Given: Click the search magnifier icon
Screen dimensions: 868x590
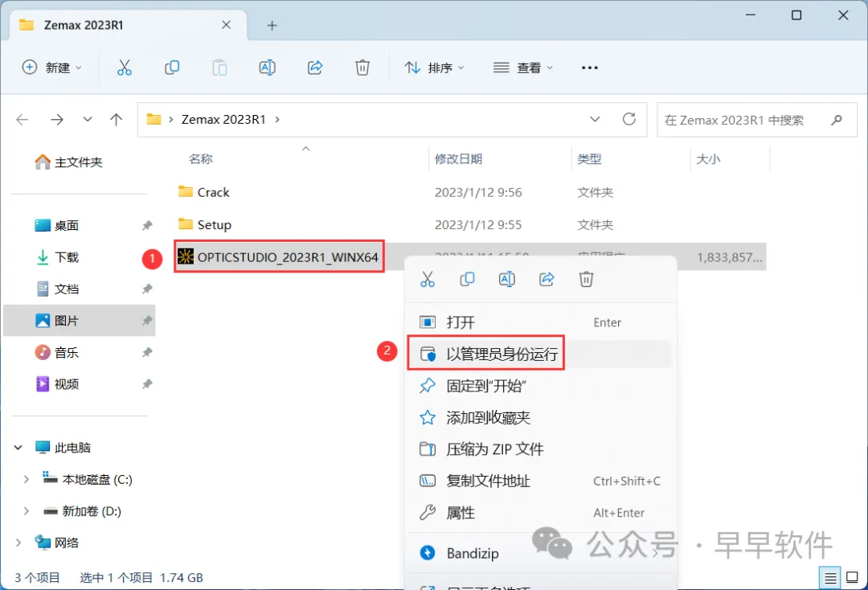Looking at the screenshot, I should click(837, 120).
